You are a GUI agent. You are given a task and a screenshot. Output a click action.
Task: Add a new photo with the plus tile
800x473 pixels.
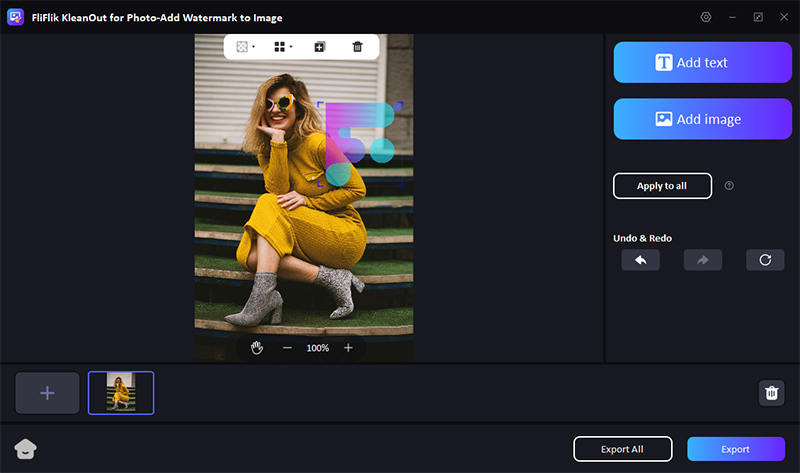click(x=47, y=393)
